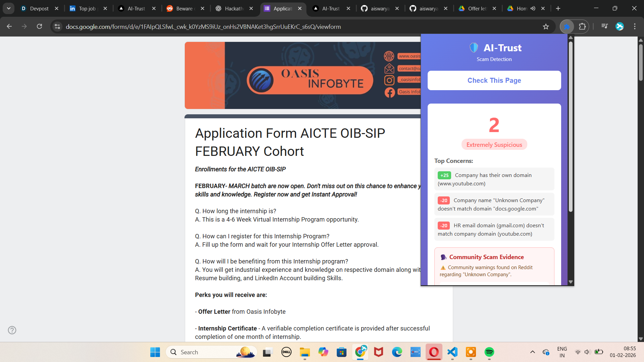
Task: Show hidden system tray icons chevron
Action: (x=532, y=352)
